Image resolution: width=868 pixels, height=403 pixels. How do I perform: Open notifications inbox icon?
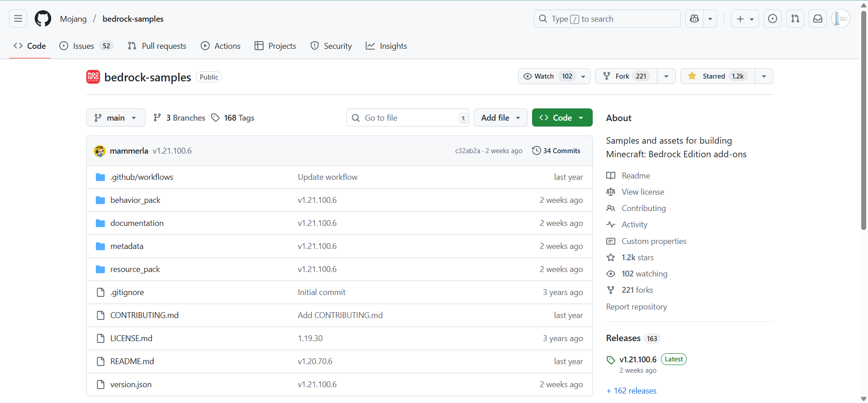click(x=818, y=19)
